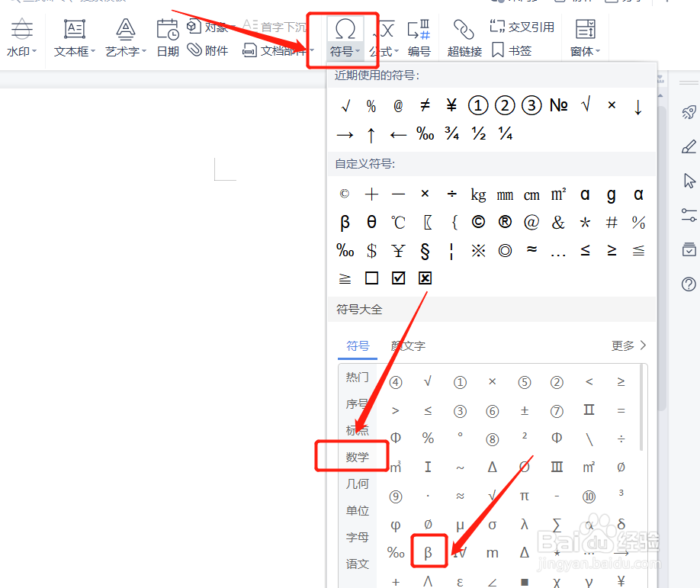Viewport: 700px width, 588px height.
Task: Expand the Watermark (水印) dropdown arrow
Action: pos(34,51)
